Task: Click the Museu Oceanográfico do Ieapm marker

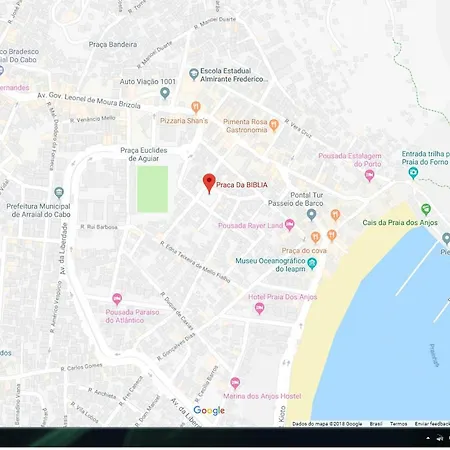Action: pos(312,264)
